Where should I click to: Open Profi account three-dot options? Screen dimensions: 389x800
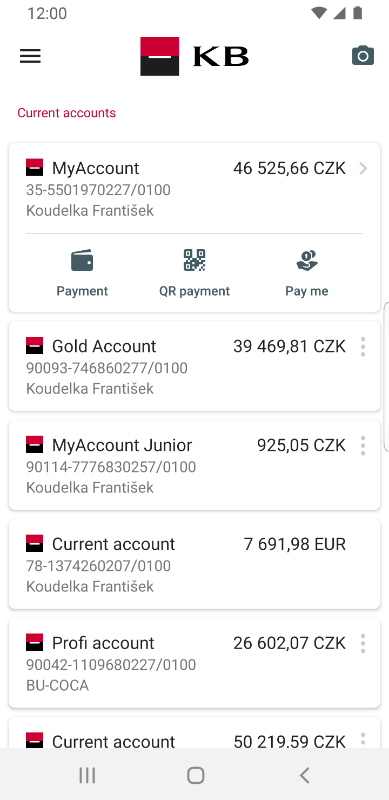[363, 643]
